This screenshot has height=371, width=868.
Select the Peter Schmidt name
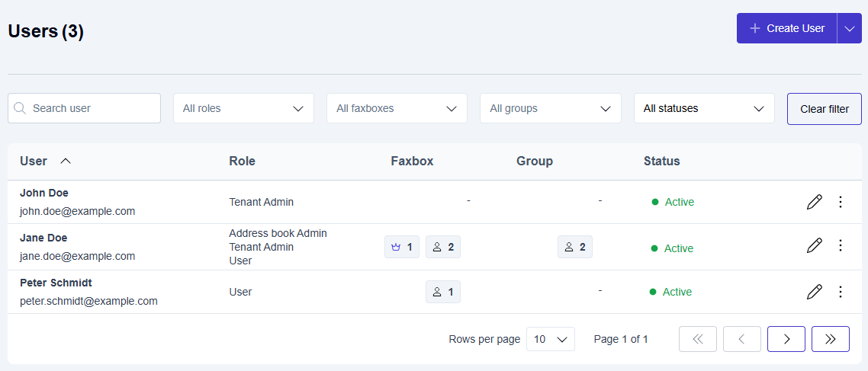pos(56,283)
